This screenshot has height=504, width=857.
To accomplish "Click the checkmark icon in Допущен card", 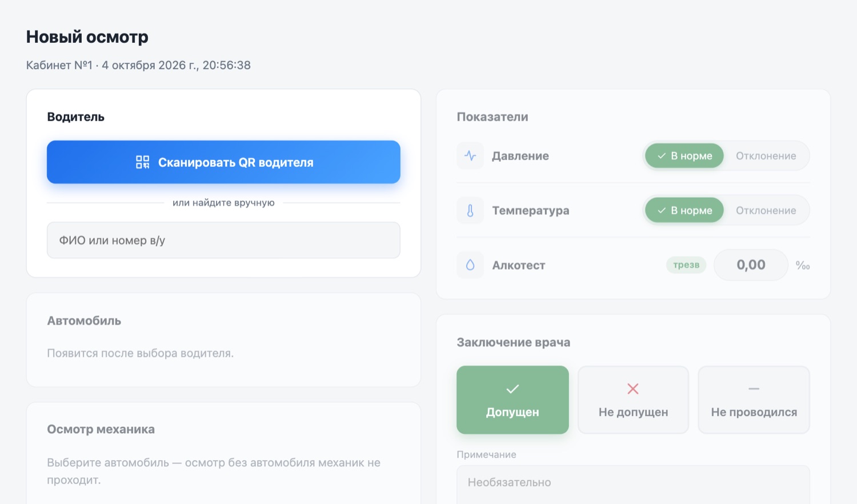I will 512,389.
